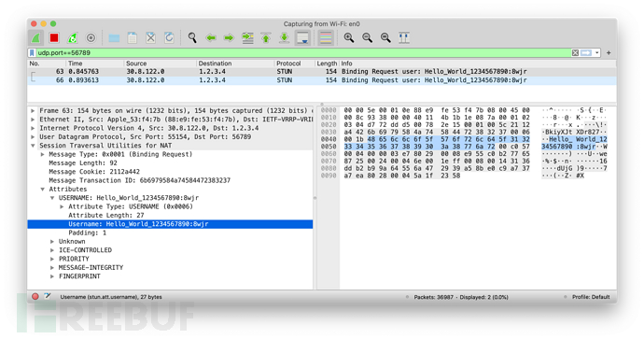This screenshot has height=339, width=644.
Task: Expand the PRIORITY attribute
Action: (52, 259)
